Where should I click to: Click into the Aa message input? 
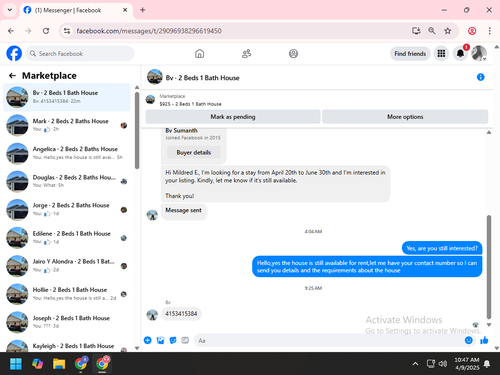tap(328, 340)
